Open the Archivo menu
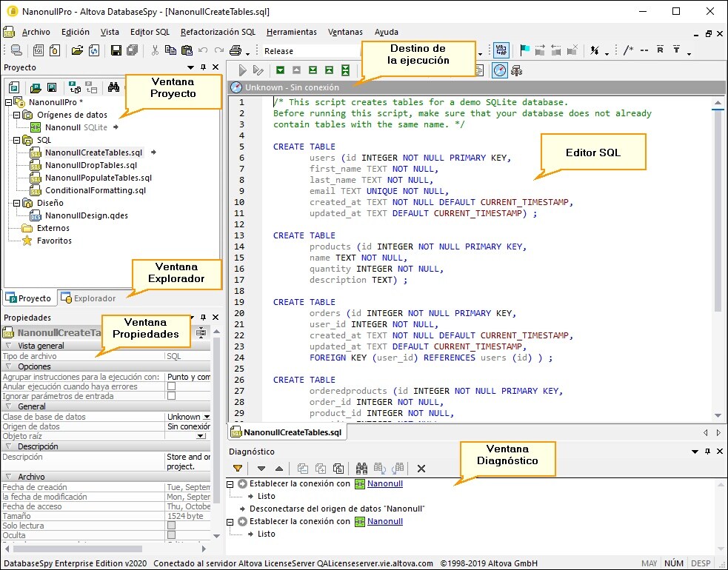Image resolution: width=728 pixels, height=570 pixels. pos(36,32)
